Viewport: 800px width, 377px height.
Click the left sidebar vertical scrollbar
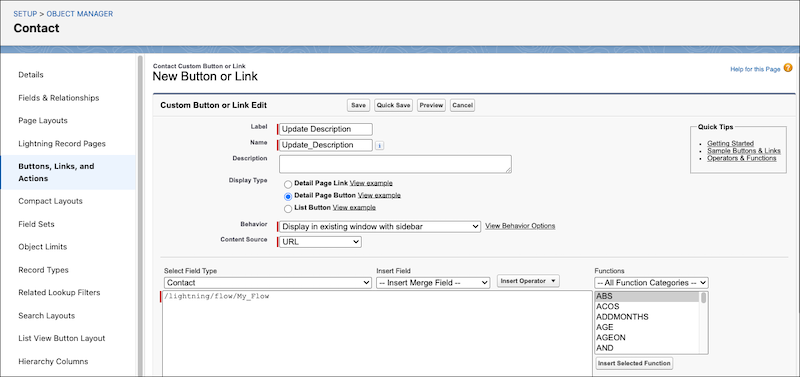pos(140,216)
